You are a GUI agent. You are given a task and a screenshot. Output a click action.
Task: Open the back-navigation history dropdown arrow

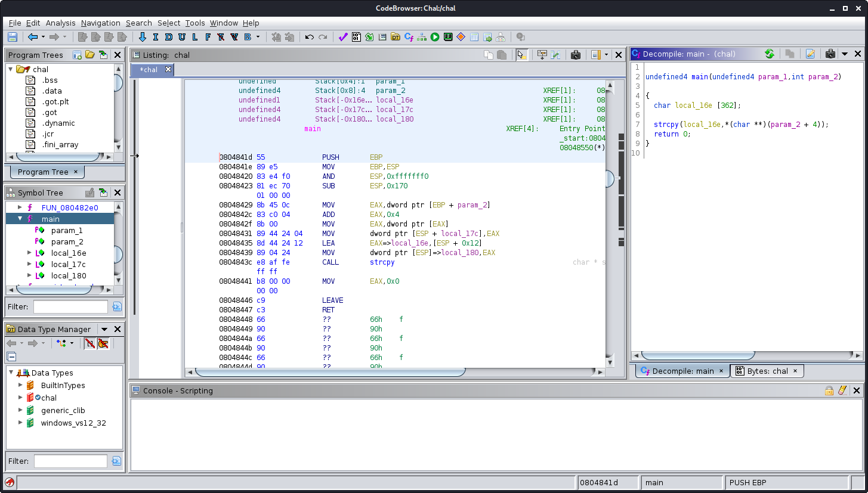point(43,37)
